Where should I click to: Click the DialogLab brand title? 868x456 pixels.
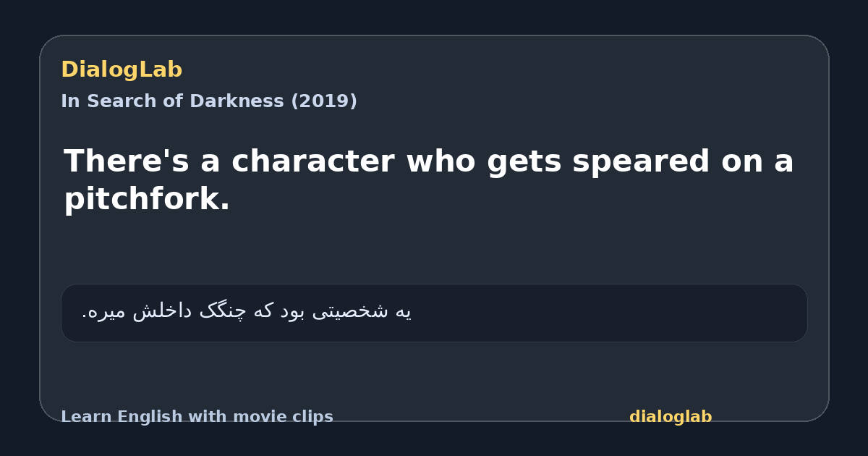point(122,69)
